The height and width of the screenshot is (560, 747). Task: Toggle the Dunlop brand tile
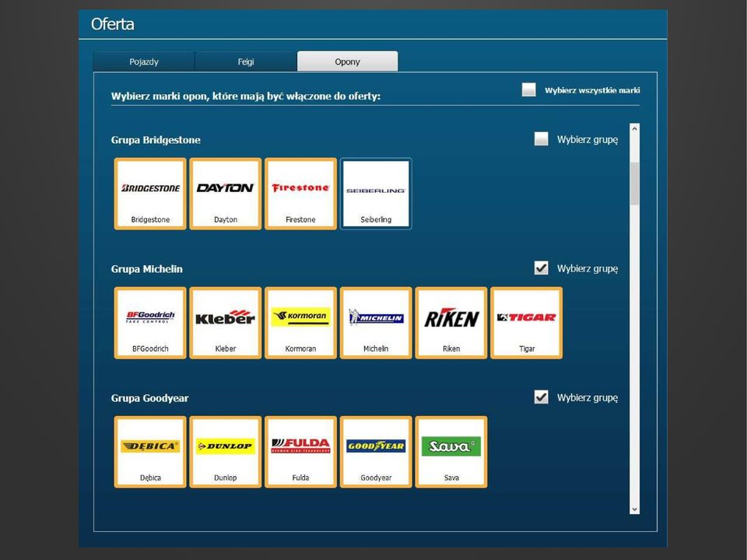click(x=226, y=452)
